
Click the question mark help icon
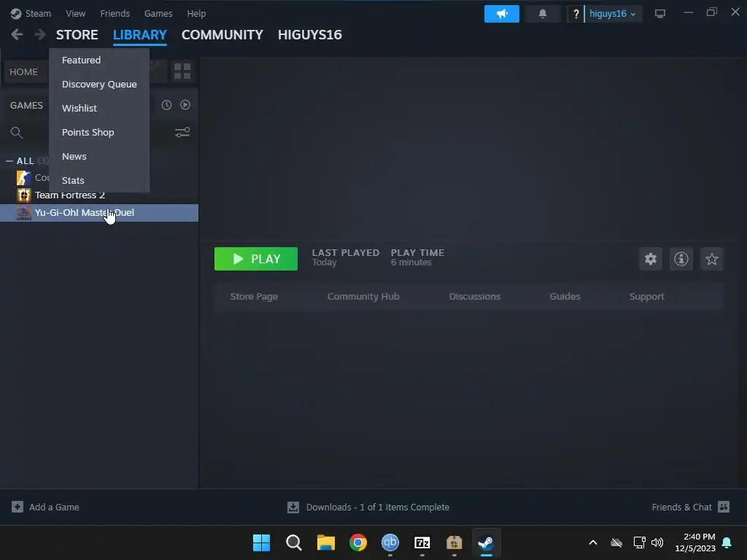pos(576,14)
